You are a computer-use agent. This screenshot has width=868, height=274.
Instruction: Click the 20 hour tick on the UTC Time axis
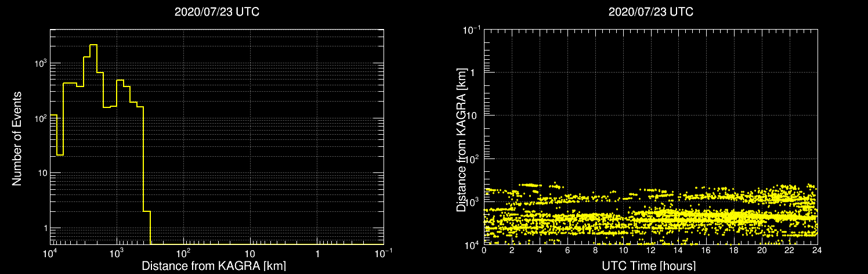[x=762, y=250]
